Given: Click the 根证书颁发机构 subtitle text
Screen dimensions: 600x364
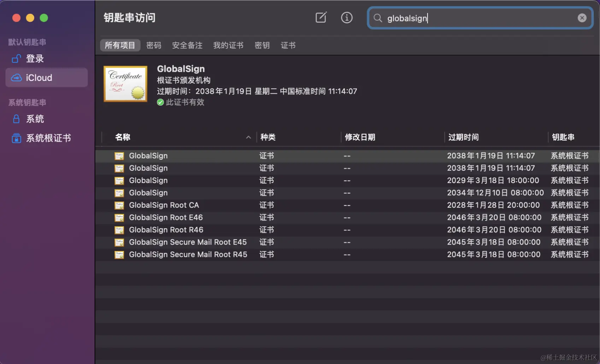Looking at the screenshot, I should (x=184, y=81).
